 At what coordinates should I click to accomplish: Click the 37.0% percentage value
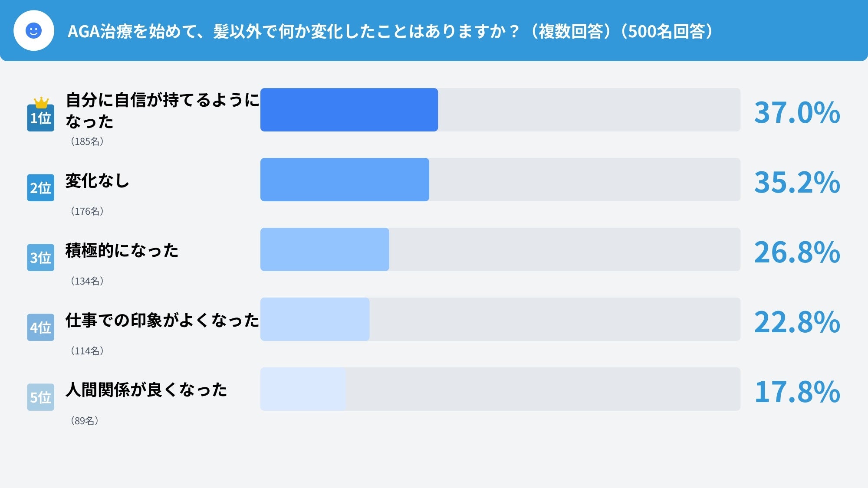coord(797,112)
